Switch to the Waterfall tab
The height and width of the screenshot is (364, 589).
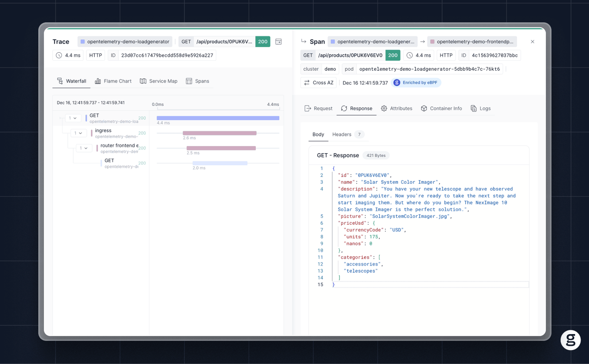[72, 81]
